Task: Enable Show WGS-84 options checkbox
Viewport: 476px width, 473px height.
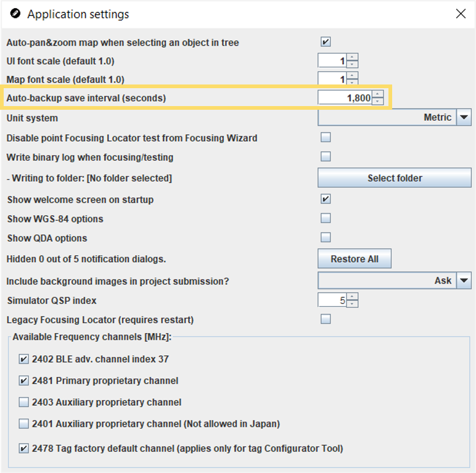Action: point(326,218)
